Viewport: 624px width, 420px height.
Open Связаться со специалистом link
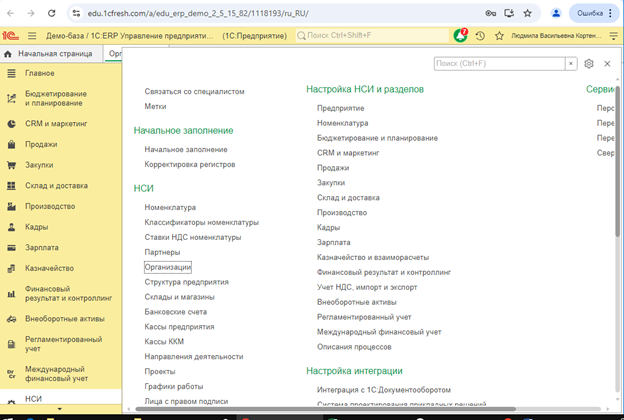click(194, 92)
